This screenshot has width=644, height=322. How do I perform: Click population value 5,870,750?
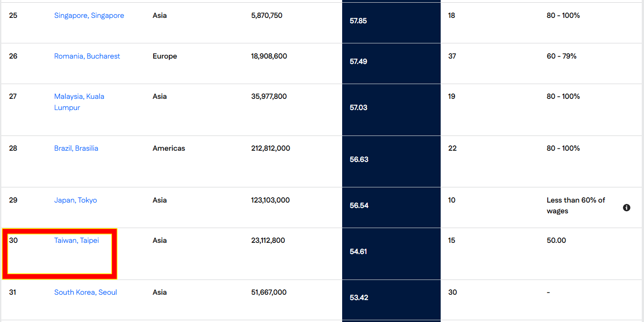(x=267, y=16)
